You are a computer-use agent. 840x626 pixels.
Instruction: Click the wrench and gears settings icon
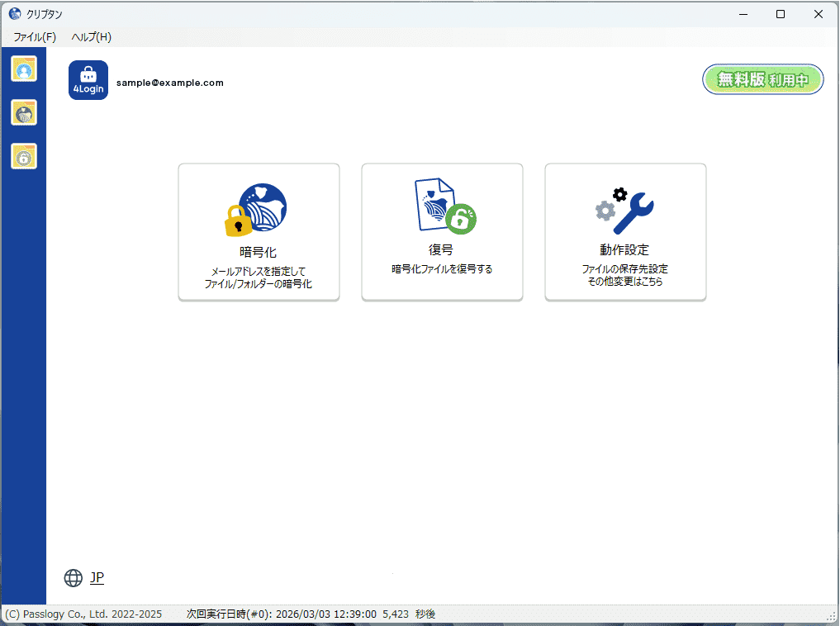pyautogui.click(x=624, y=211)
